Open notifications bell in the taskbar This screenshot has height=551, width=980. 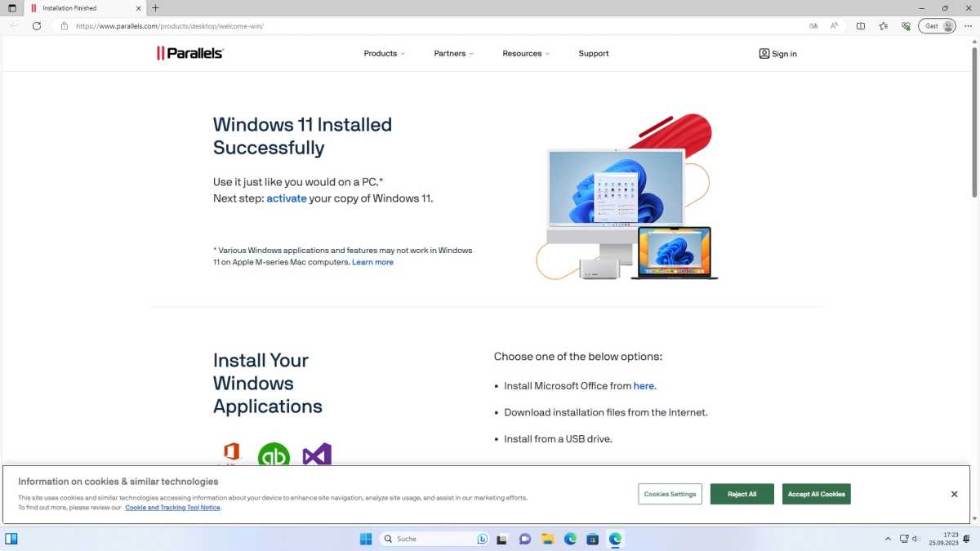tap(966, 539)
